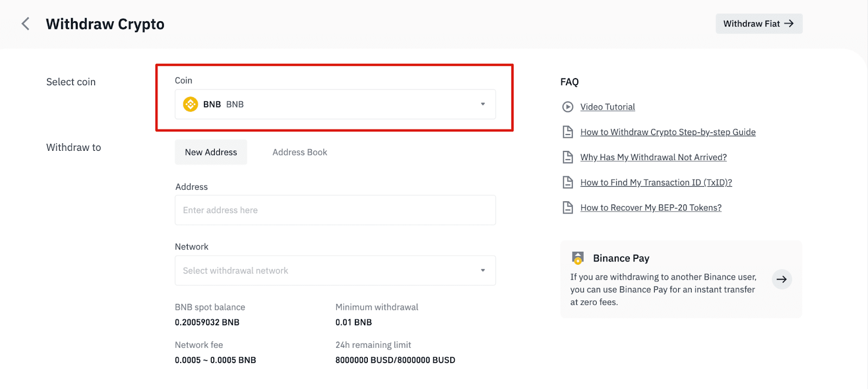Focus the Enter address here field

(335, 210)
